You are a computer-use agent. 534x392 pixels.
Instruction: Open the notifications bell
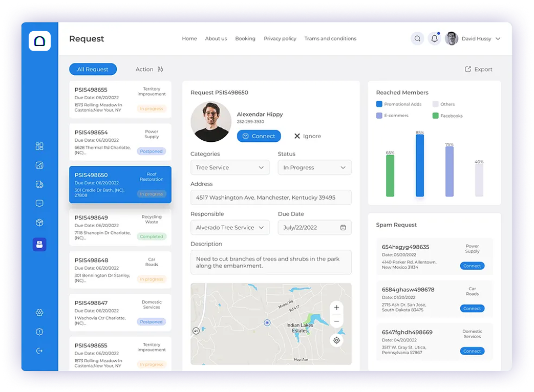[x=434, y=38]
